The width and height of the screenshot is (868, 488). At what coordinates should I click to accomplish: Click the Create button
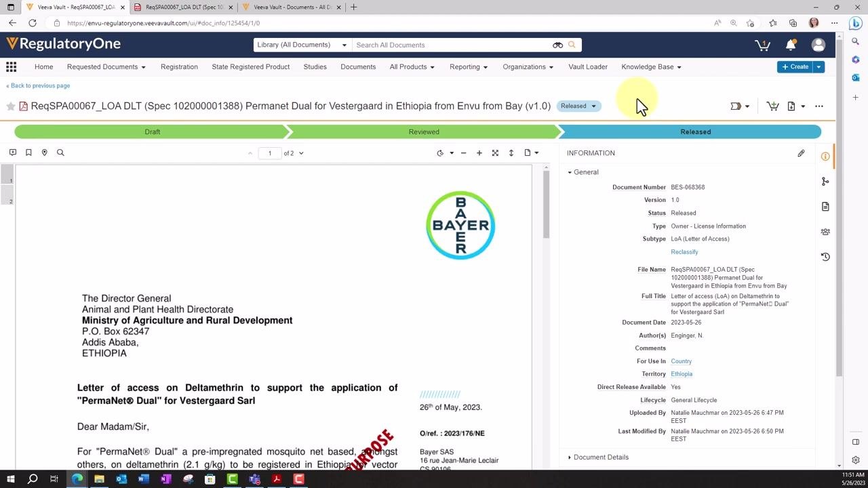pyautogui.click(x=795, y=66)
